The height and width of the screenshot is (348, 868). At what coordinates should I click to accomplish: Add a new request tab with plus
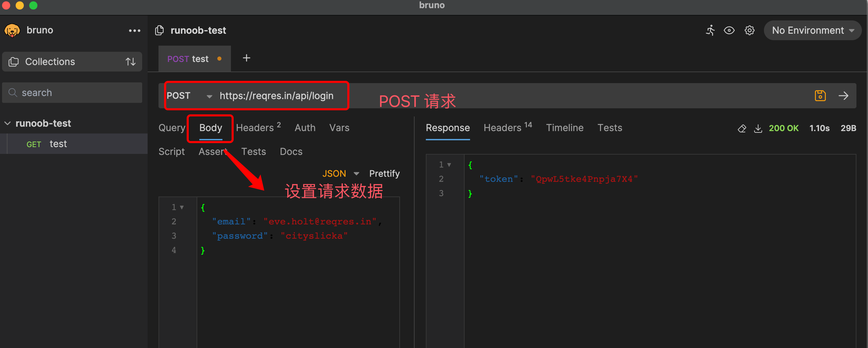[x=246, y=58]
